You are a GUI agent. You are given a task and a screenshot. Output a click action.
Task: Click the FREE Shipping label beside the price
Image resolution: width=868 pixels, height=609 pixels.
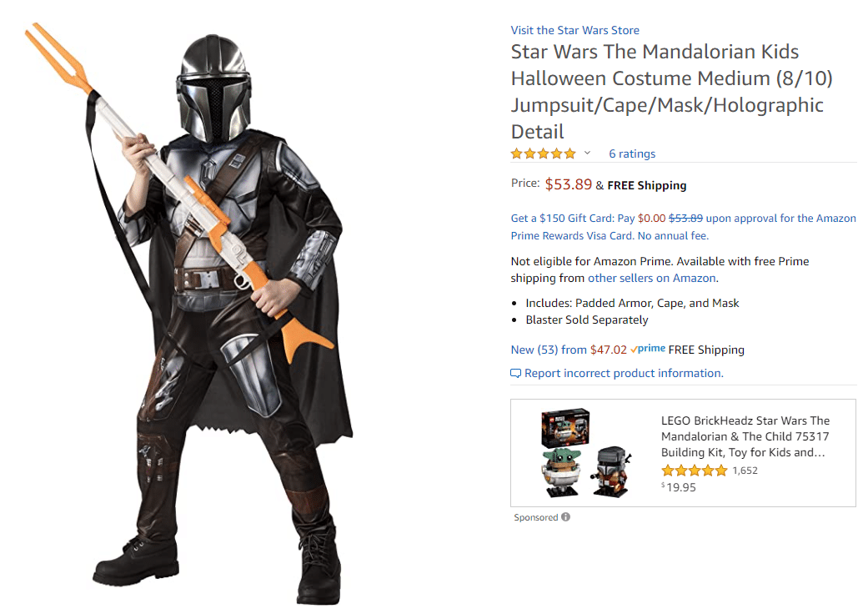point(646,185)
